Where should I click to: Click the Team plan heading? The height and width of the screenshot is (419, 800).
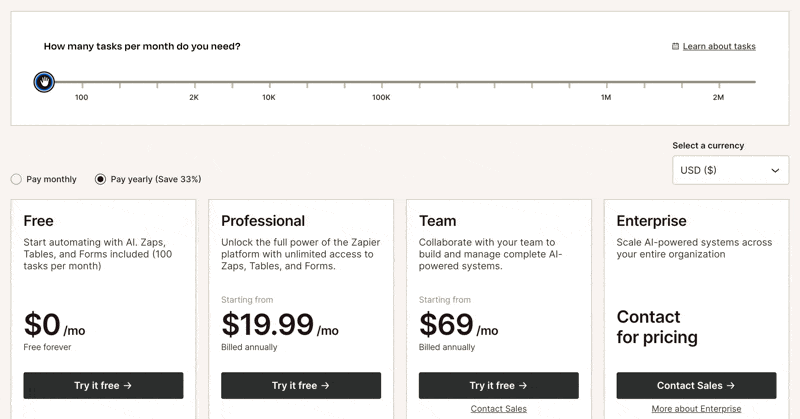click(437, 220)
